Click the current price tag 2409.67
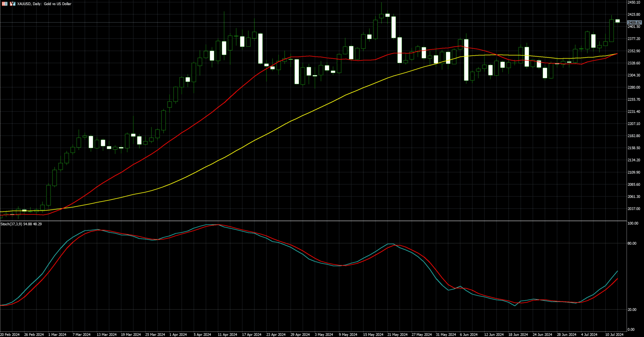The width and height of the screenshot is (644, 337). click(x=635, y=23)
